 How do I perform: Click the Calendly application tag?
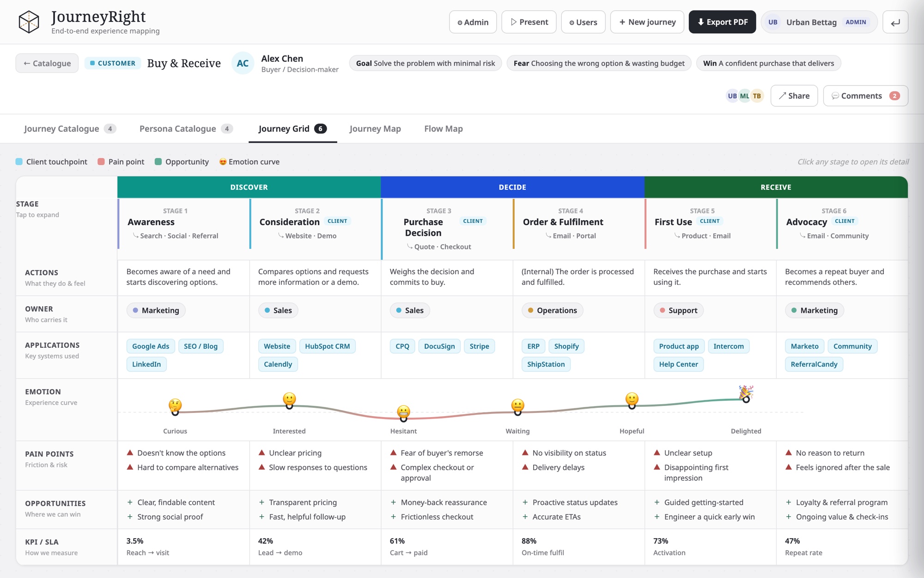[x=278, y=364]
